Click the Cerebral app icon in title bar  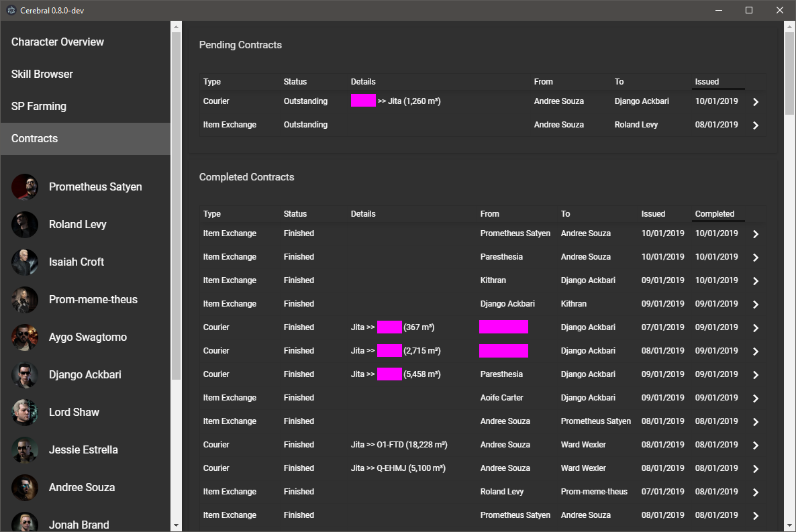click(11, 10)
